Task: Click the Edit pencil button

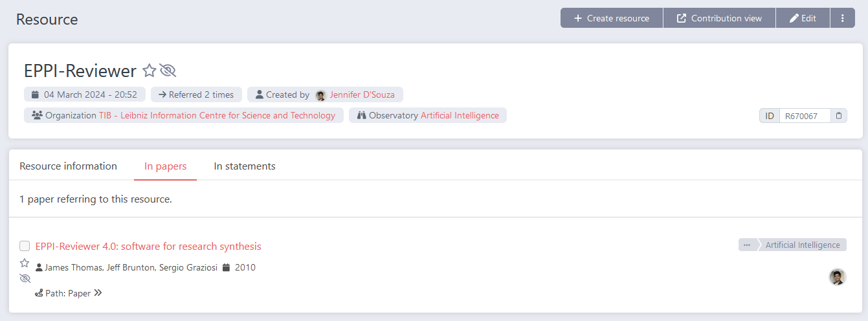Action: tap(803, 18)
